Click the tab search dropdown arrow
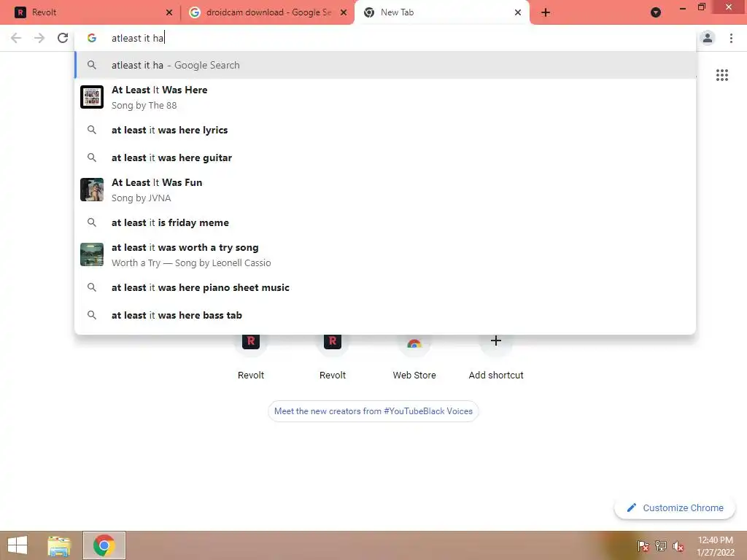The image size is (747, 560). click(656, 12)
